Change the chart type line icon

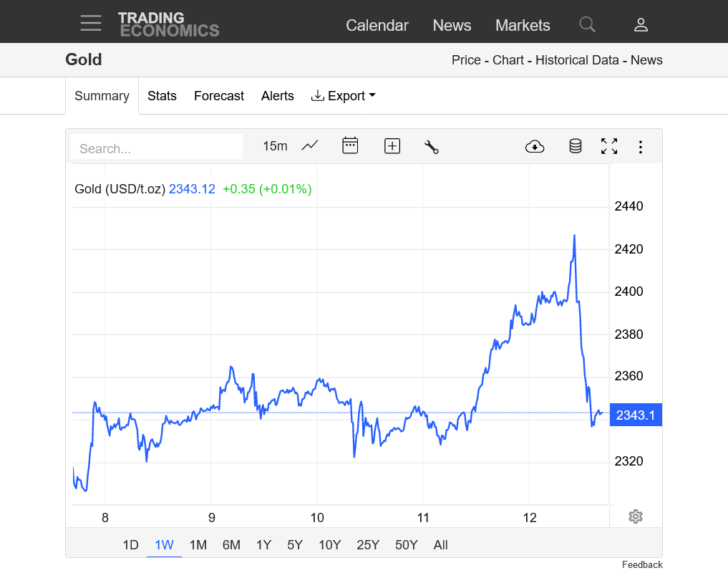pos(310,146)
